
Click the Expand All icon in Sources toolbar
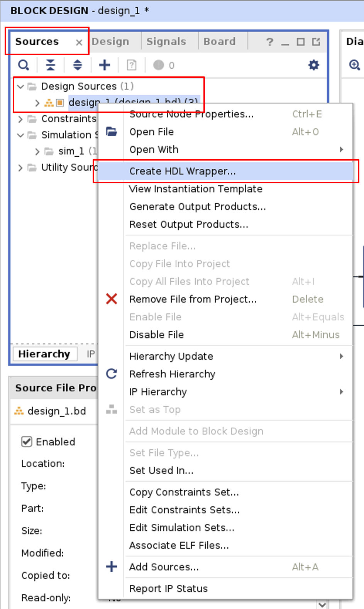(77, 65)
